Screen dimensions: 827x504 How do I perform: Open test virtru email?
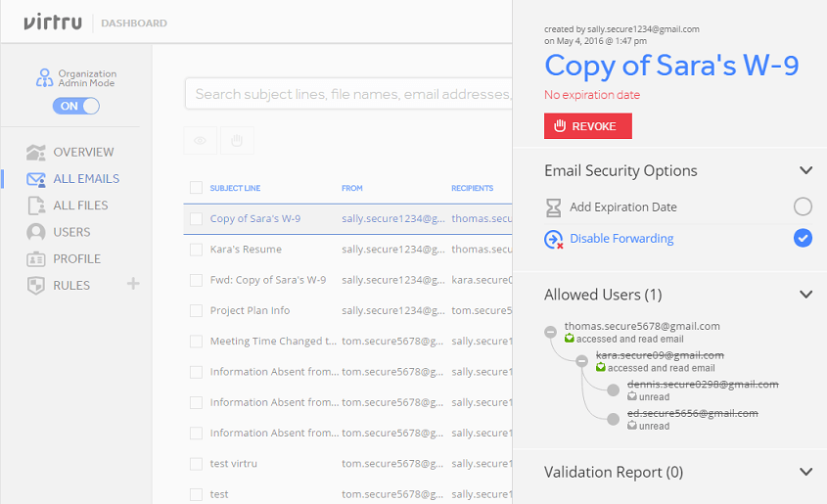coord(234,464)
